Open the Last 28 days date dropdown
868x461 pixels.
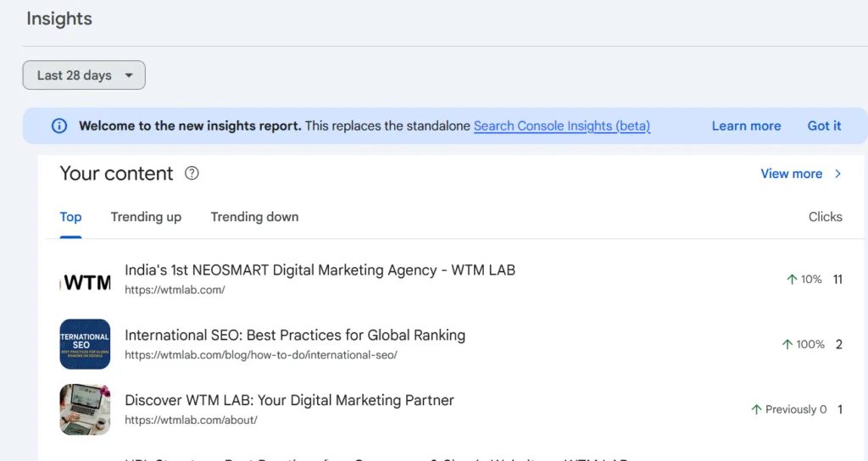point(84,75)
